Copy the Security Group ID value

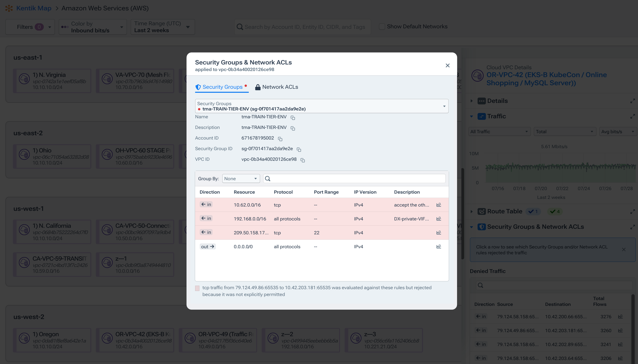coord(299,149)
